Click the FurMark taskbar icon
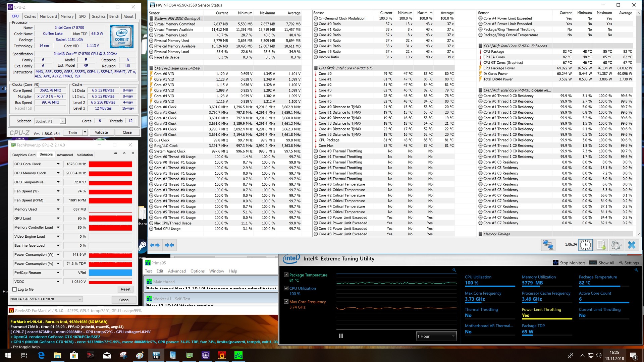 pyautogui.click(x=222, y=355)
